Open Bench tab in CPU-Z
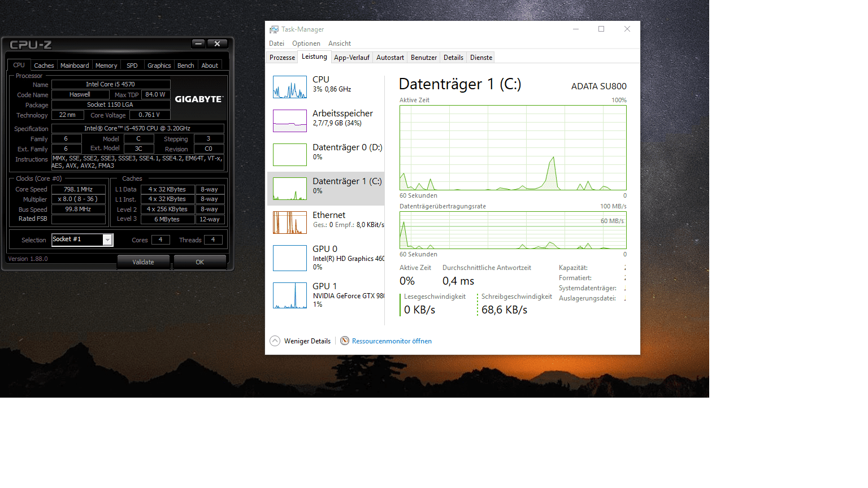 coord(185,66)
